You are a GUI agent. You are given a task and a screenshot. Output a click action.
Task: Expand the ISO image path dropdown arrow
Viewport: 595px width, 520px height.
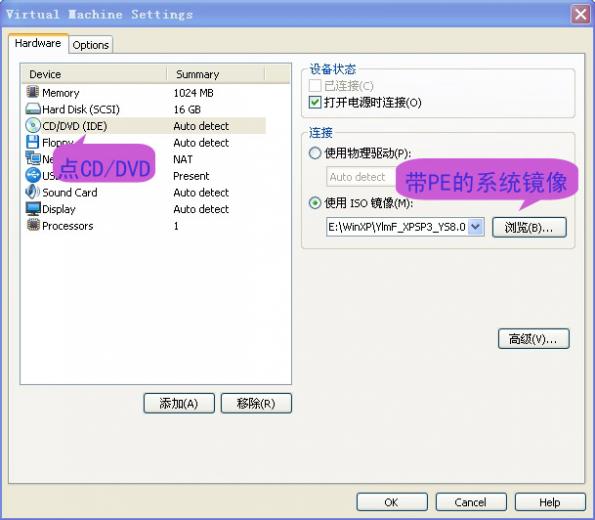pyautogui.click(x=476, y=227)
